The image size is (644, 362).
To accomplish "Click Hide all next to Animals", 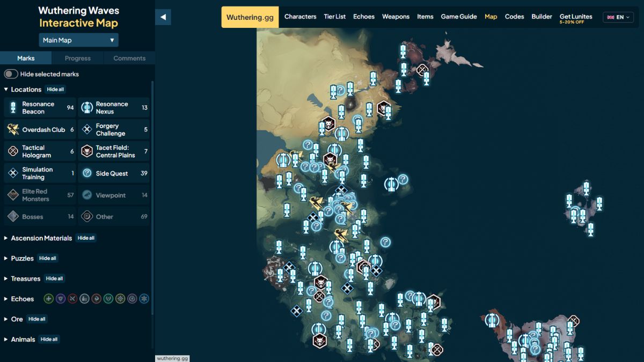I will pyautogui.click(x=49, y=339).
